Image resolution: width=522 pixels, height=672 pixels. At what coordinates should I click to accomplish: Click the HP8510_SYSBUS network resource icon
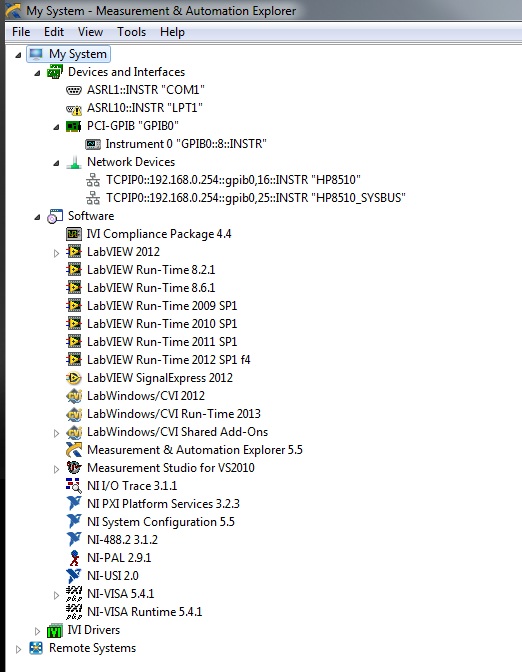click(93, 198)
